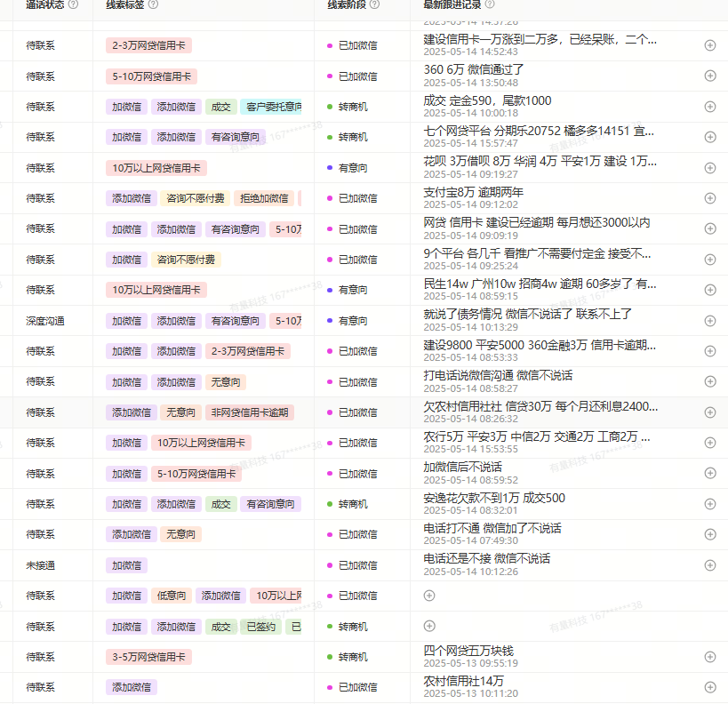Click 10万以上网贷信用卡 tag in 民生14w row
The width and height of the screenshot is (728, 704).
(x=156, y=290)
